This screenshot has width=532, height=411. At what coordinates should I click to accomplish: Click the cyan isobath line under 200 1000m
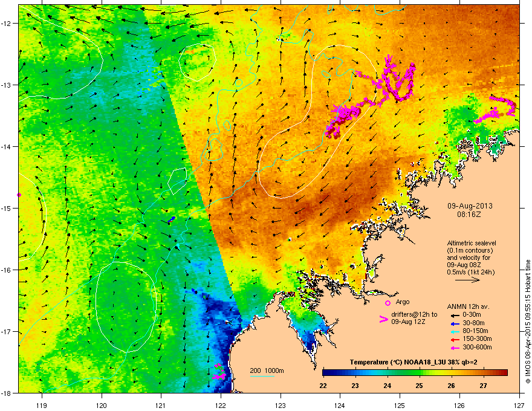(x=262, y=376)
